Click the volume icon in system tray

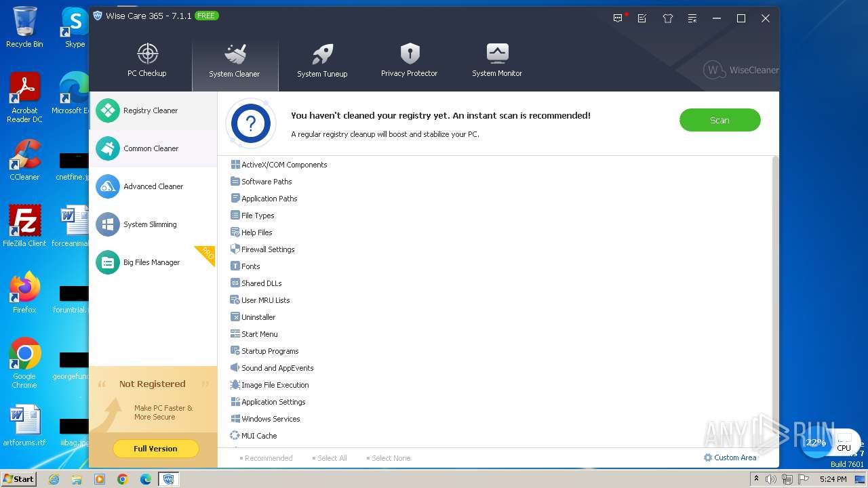[771, 479]
